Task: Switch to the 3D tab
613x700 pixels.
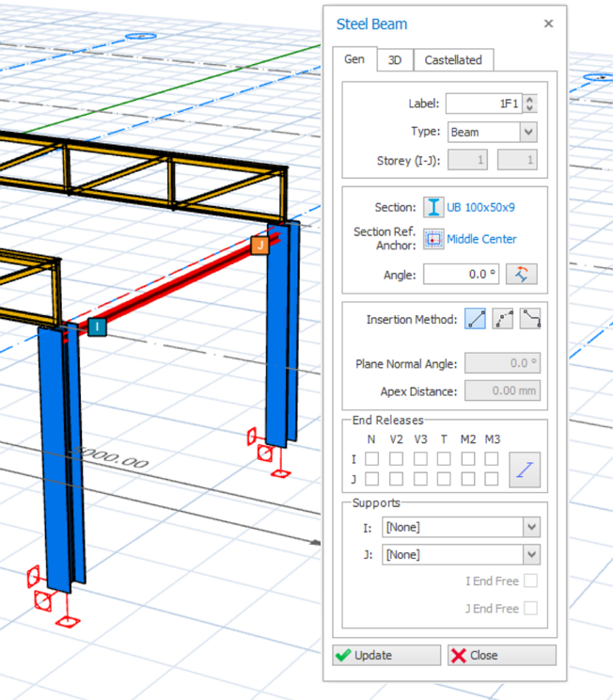Action: tap(395, 60)
